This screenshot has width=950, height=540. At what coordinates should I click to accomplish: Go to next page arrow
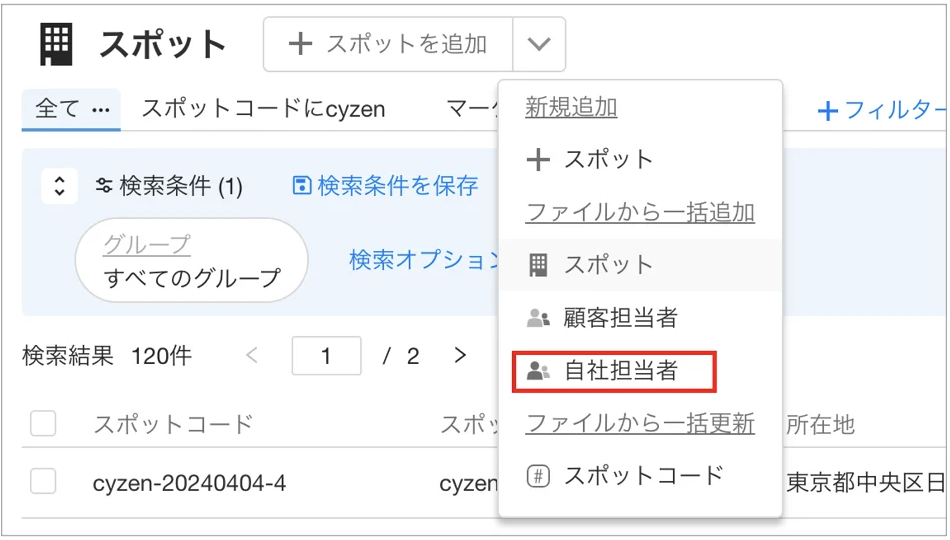[x=460, y=355]
